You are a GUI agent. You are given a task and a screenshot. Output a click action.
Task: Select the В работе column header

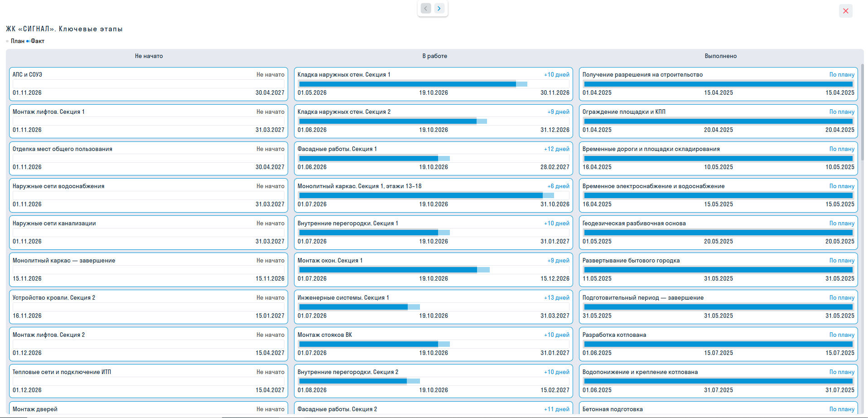pyautogui.click(x=434, y=56)
